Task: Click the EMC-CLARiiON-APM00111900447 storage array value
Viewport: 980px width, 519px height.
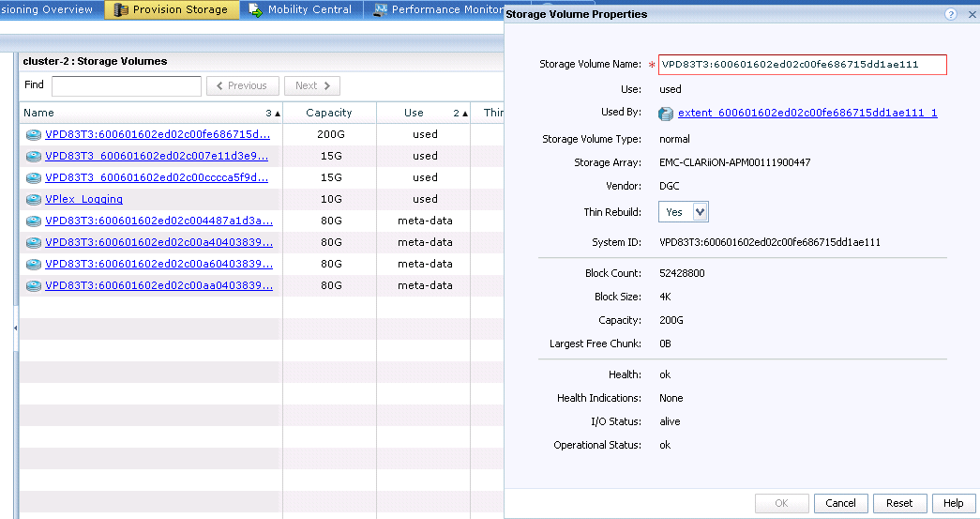Action: [735, 162]
